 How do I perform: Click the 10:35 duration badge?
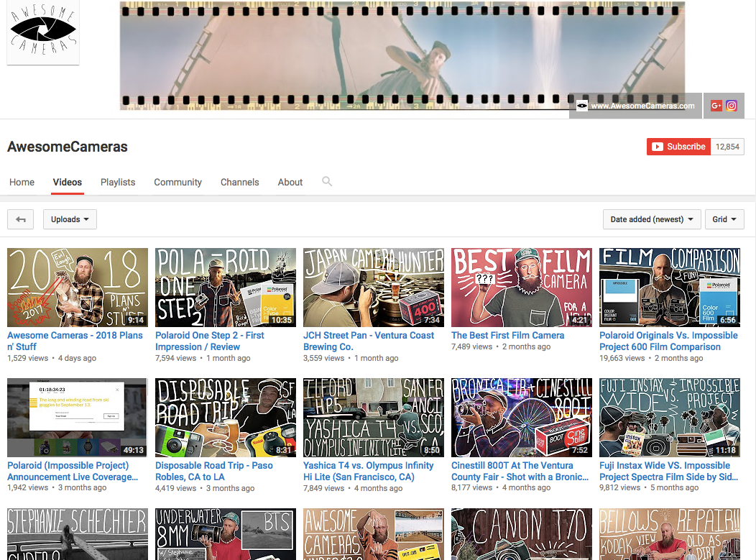point(282,320)
